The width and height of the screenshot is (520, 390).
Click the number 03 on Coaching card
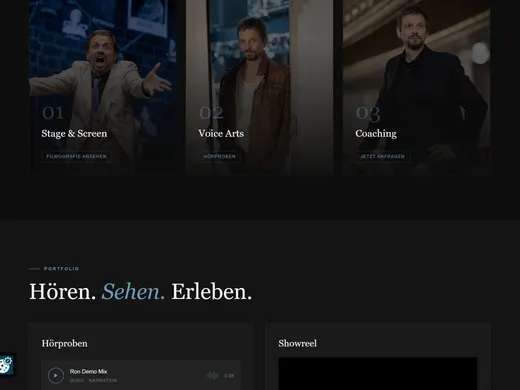click(x=368, y=113)
